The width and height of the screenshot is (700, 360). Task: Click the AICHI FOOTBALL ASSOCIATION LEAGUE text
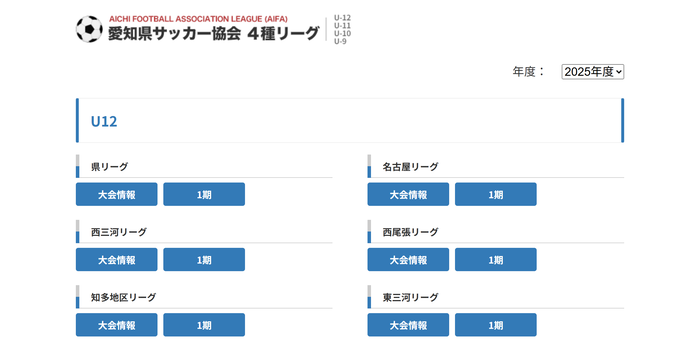(x=198, y=19)
